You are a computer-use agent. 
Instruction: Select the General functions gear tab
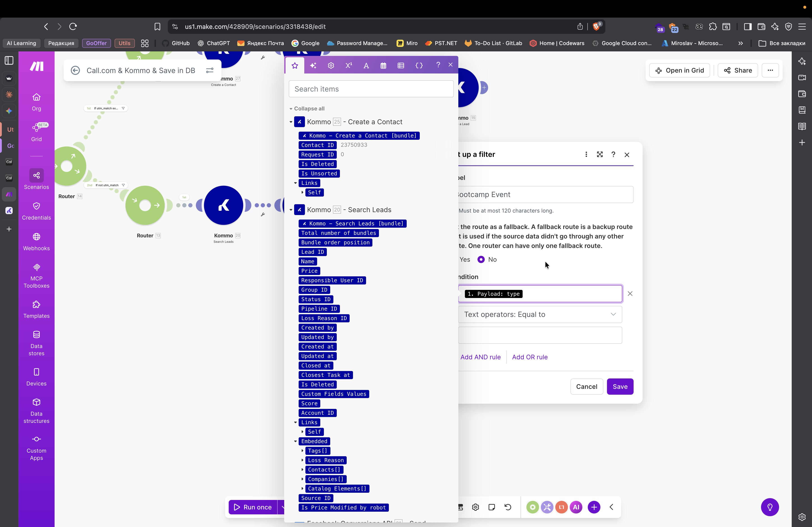pos(331,65)
